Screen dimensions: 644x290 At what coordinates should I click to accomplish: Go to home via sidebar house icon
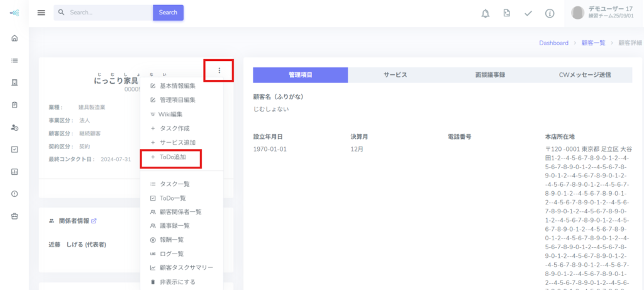[14, 38]
